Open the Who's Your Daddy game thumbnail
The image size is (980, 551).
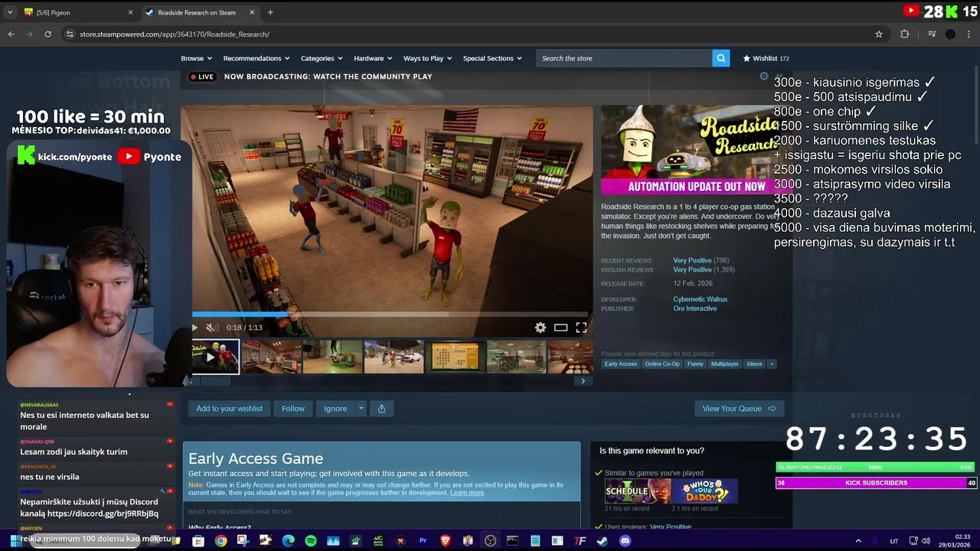point(705,491)
